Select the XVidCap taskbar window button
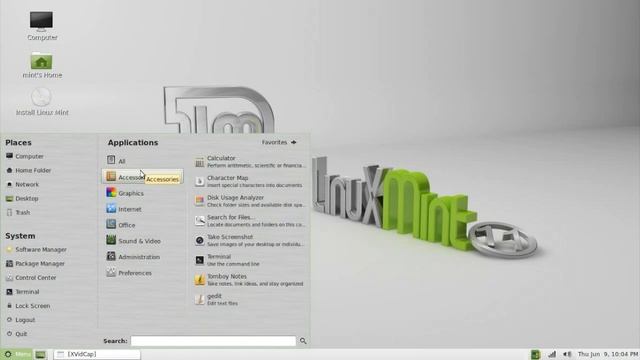 pyautogui.click(x=97, y=354)
